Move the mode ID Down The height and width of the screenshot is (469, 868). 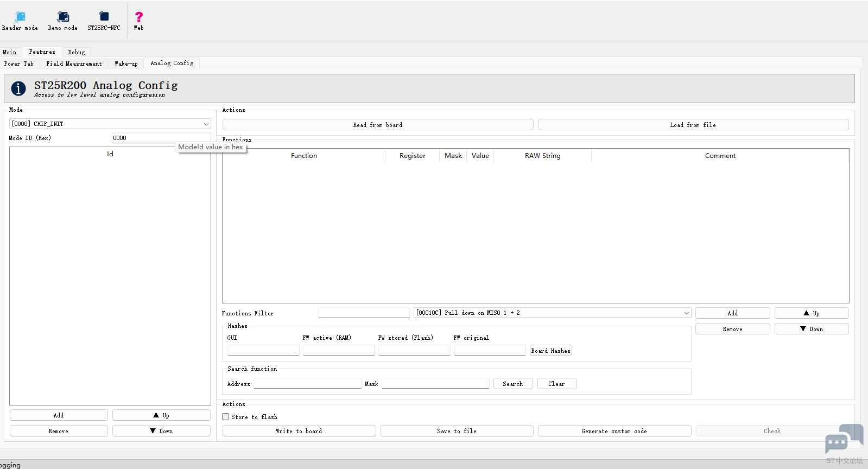pos(161,431)
